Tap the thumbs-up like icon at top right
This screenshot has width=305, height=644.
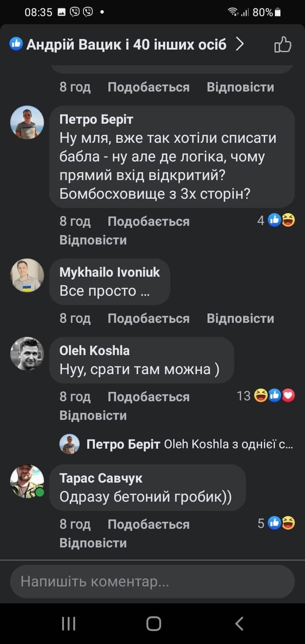283,44
